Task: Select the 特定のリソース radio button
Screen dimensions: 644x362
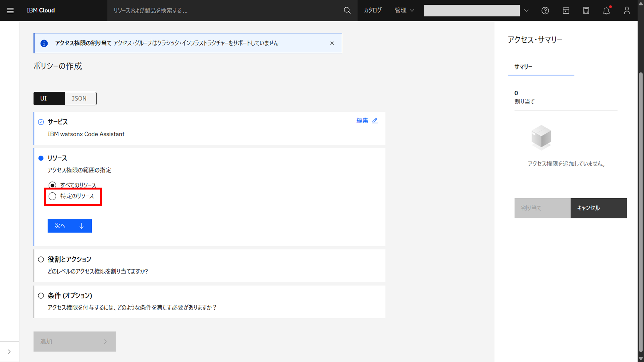Action: pyautogui.click(x=52, y=196)
